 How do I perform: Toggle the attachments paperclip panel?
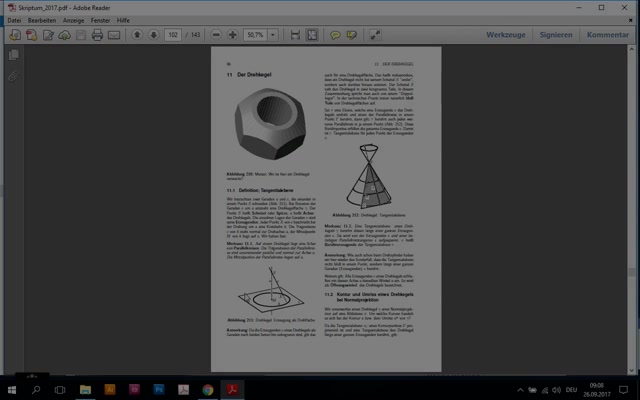coord(13,74)
